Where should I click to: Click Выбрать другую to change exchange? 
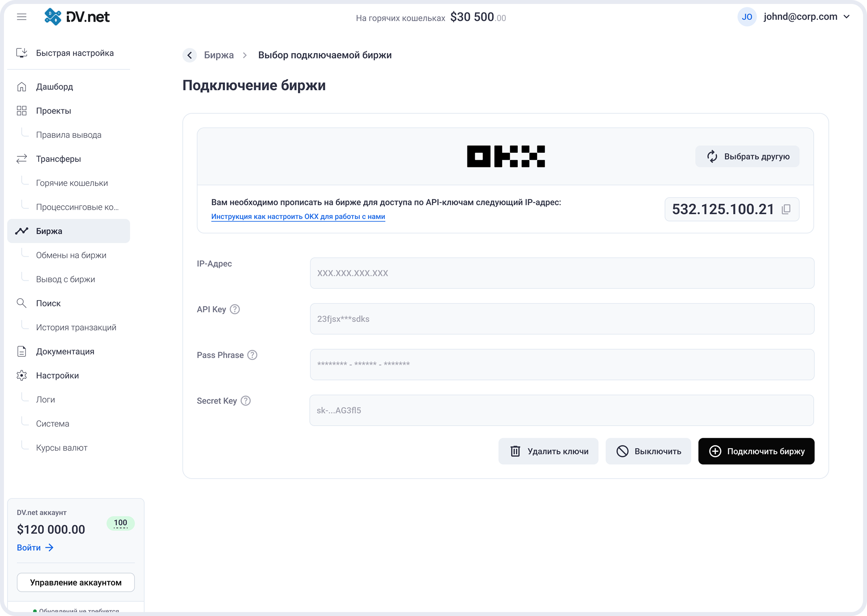pyautogui.click(x=747, y=156)
